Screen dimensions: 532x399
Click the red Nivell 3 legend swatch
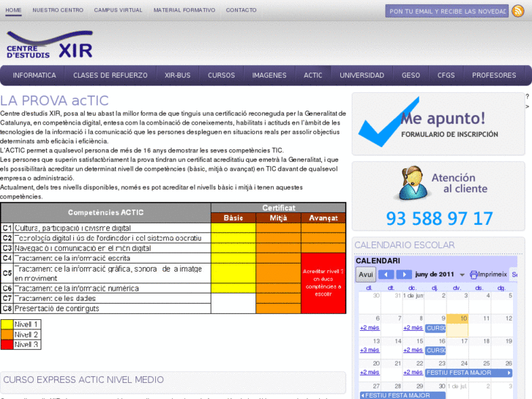(x=7, y=345)
